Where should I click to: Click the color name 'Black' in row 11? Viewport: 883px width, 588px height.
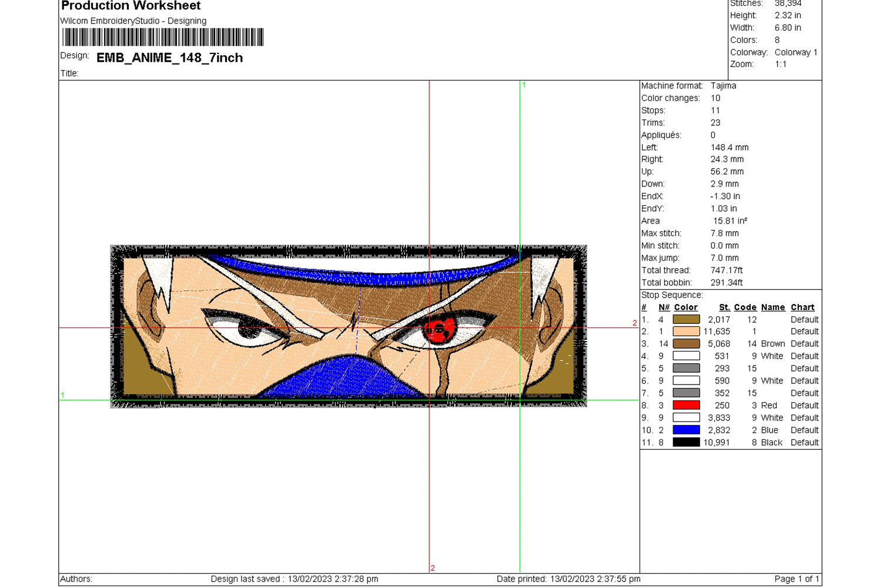(x=771, y=443)
